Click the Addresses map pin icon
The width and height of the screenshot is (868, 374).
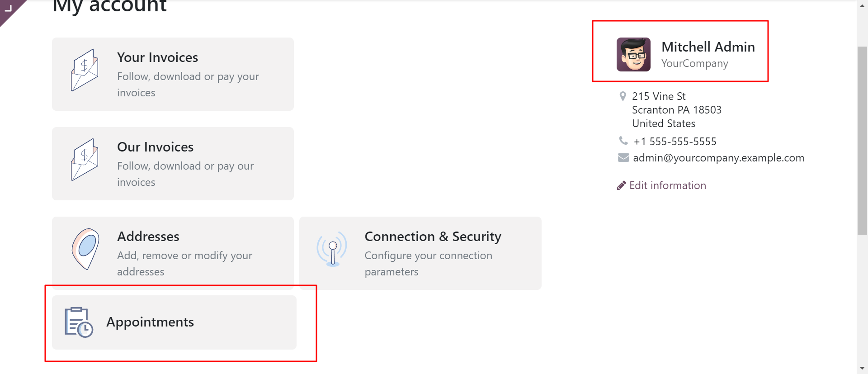(x=85, y=249)
